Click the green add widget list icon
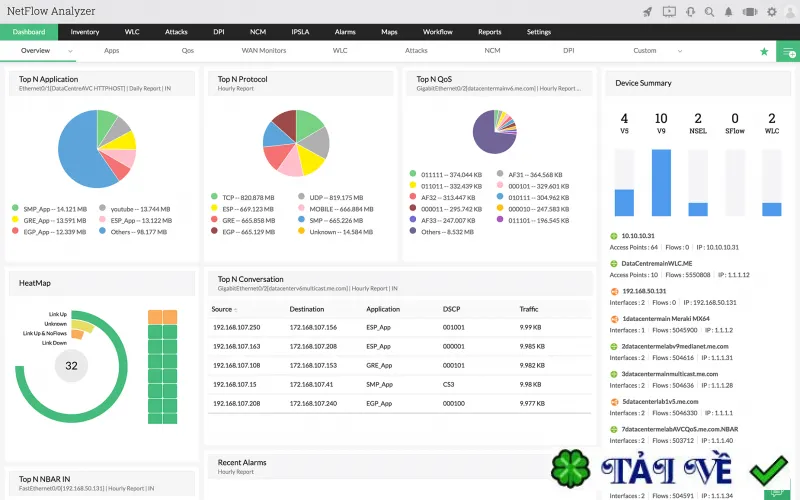Screen dimensions: 800x500 788,52
